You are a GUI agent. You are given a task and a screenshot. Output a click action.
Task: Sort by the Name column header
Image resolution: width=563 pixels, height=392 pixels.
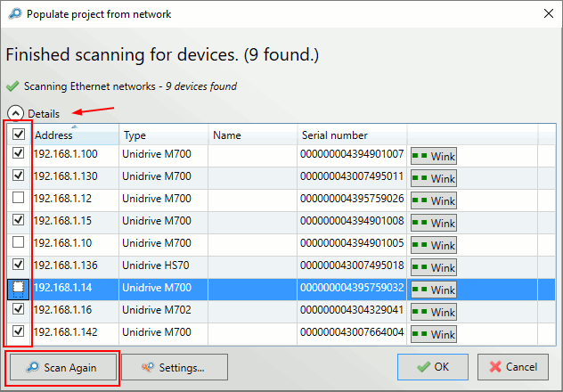252,135
